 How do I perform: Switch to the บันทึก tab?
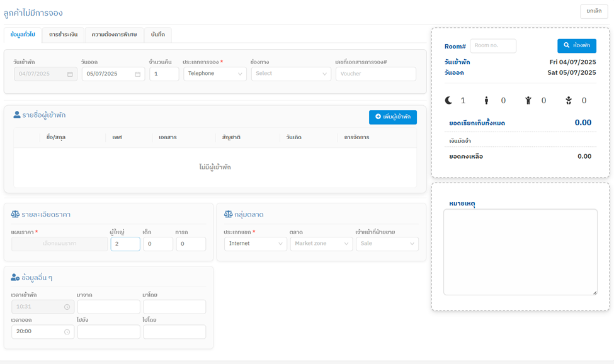point(157,35)
